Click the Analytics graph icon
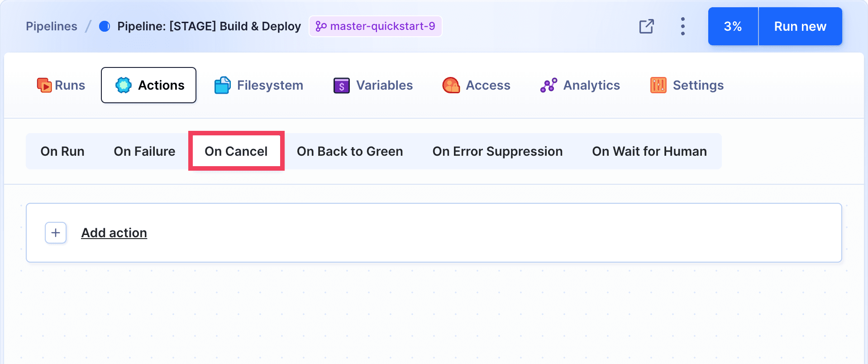Screen dimensions: 868x364 [548, 85]
